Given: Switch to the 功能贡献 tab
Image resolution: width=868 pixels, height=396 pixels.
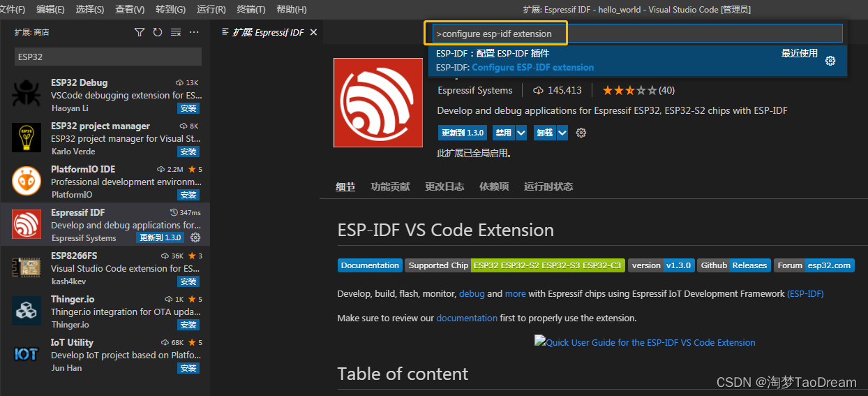Looking at the screenshot, I should click(390, 186).
